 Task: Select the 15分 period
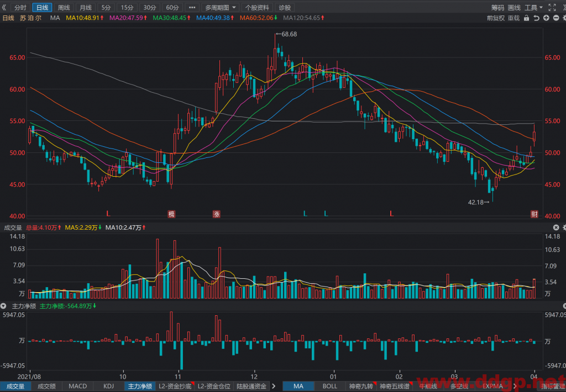[127, 8]
